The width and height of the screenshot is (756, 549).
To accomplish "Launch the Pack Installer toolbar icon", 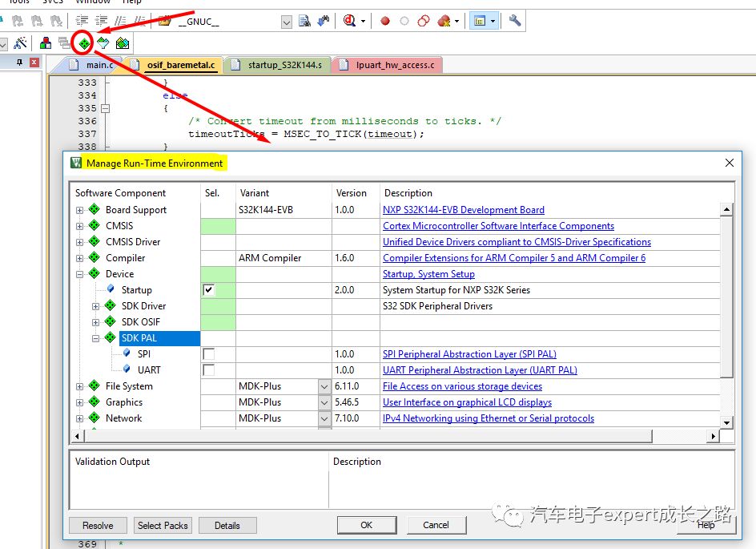I will [x=123, y=43].
